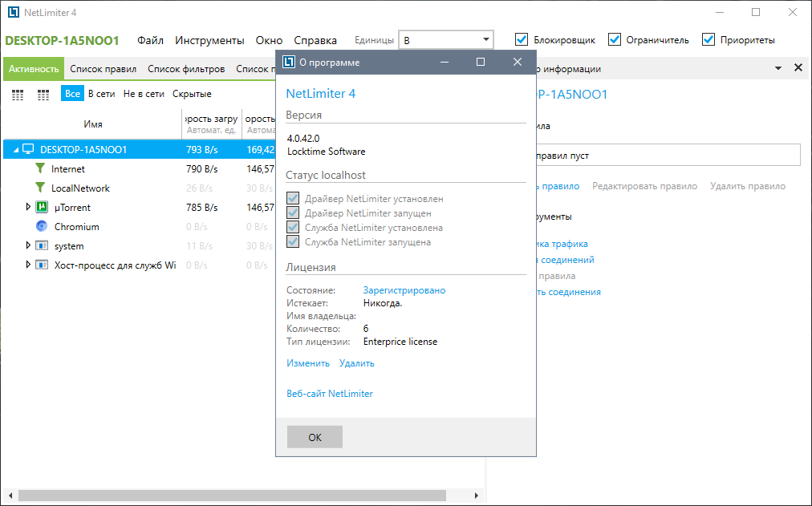812x506 pixels.
Task: Switch to the Список правил tab
Action: click(103, 69)
